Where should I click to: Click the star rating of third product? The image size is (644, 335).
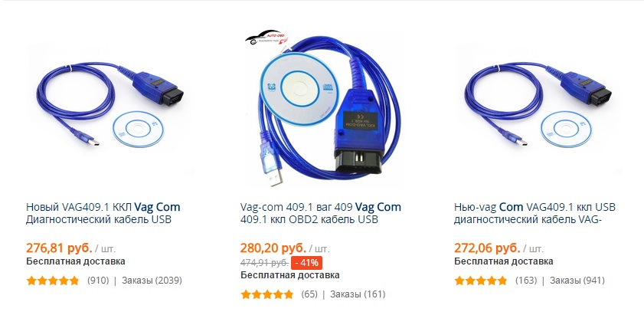coord(481,281)
